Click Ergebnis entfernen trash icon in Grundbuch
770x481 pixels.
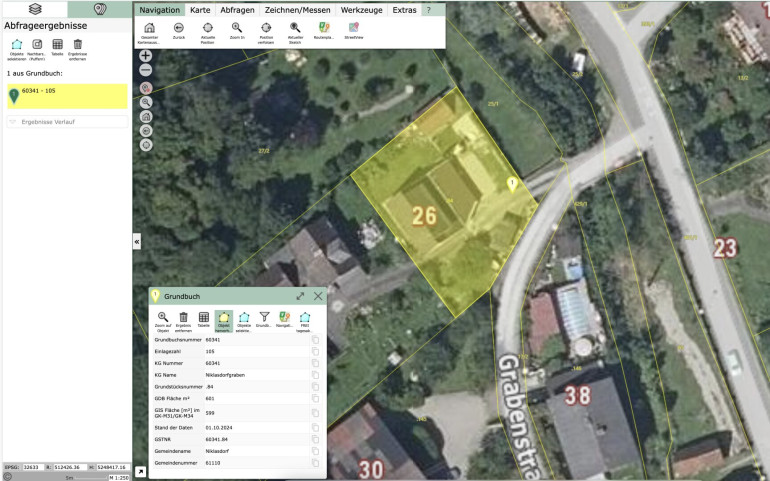click(x=183, y=317)
